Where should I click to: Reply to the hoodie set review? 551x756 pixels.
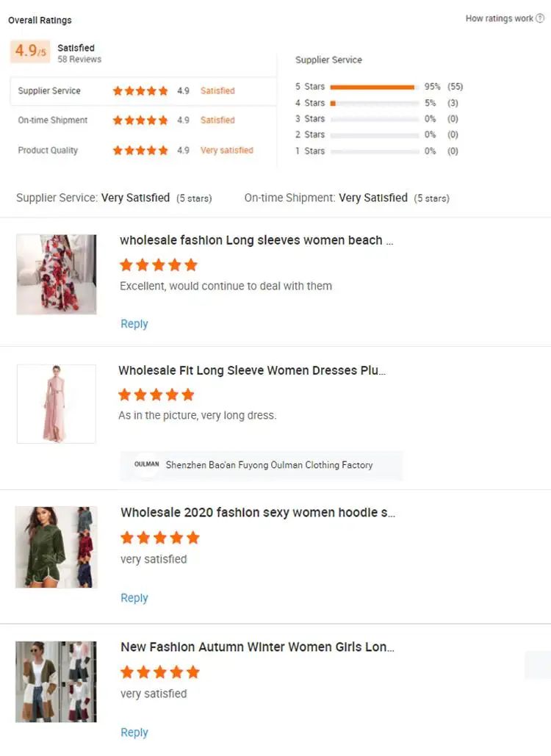coord(134,598)
